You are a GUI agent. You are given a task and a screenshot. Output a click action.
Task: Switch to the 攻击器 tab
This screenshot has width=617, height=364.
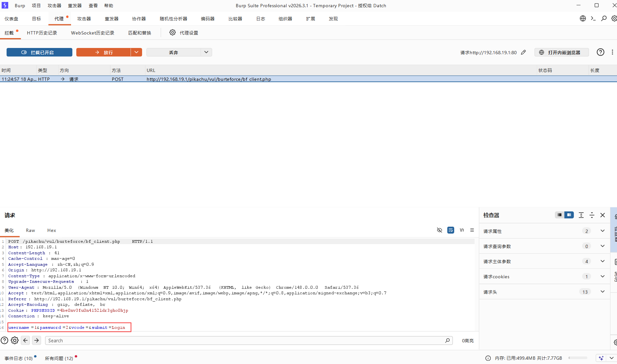84,19
